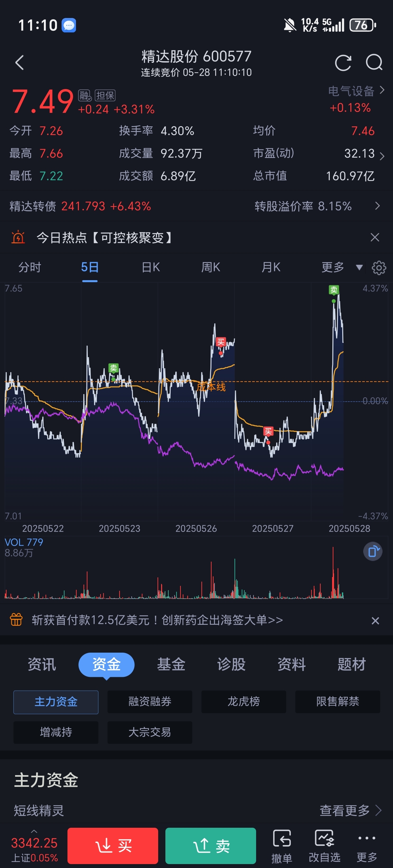Open the 更多 chart period dropdown

pos(342,267)
